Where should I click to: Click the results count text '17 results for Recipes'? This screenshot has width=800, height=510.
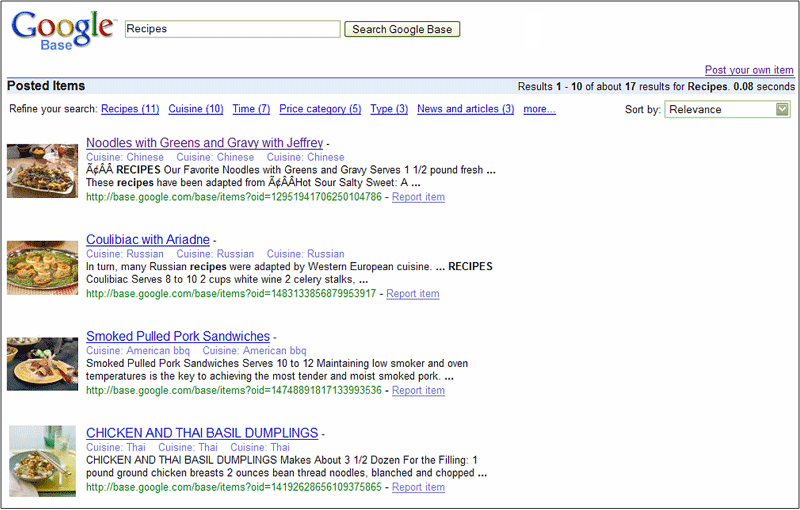[676, 87]
